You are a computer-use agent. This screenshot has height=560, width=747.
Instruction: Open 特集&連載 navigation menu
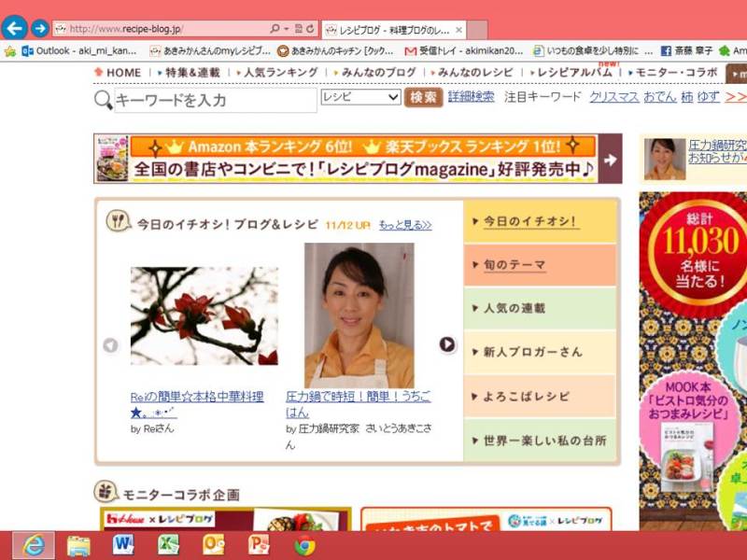(x=189, y=73)
